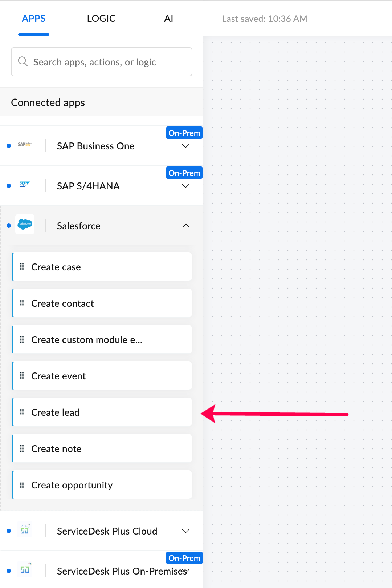Click the ServiceDesk Plus Cloud logo icon
This screenshot has width=392, height=588.
pyautogui.click(x=25, y=530)
